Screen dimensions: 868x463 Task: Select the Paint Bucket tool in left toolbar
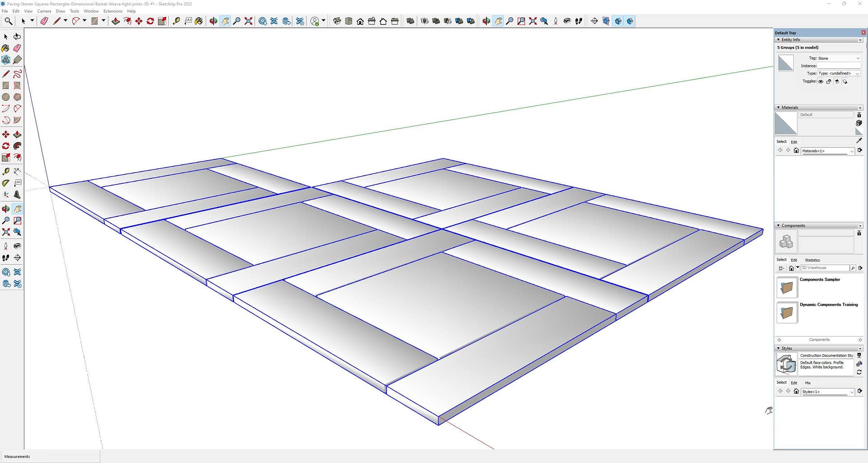(x=5, y=48)
